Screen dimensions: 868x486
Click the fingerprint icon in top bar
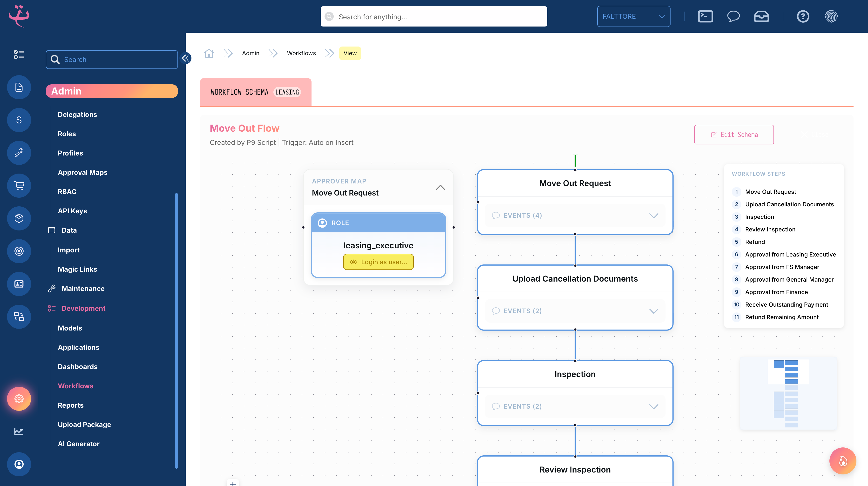[x=831, y=16]
